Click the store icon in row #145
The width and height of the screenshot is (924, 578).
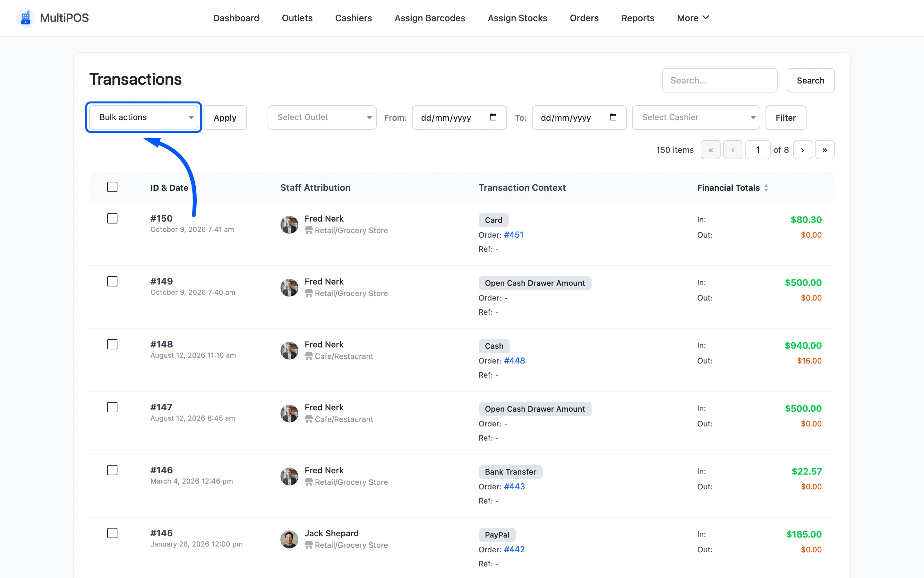(309, 545)
